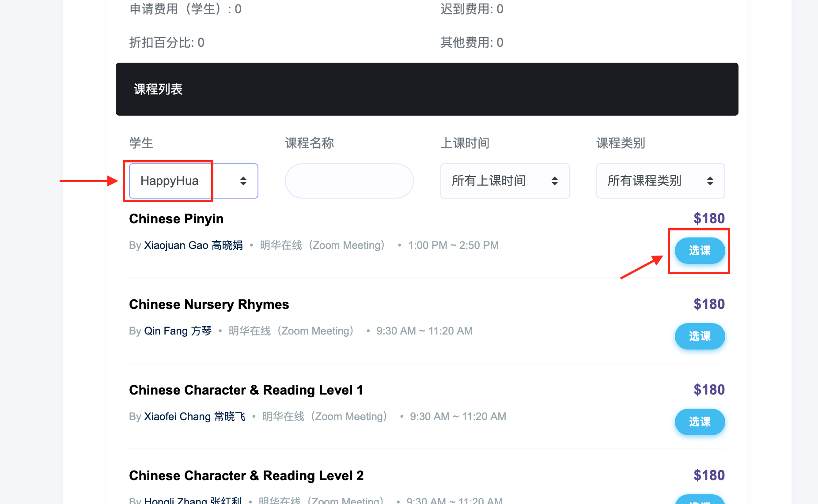This screenshot has width=818, height=504.
Task: Enroll in Chinese Character & Reading Level 1
Action: (700, 422)
